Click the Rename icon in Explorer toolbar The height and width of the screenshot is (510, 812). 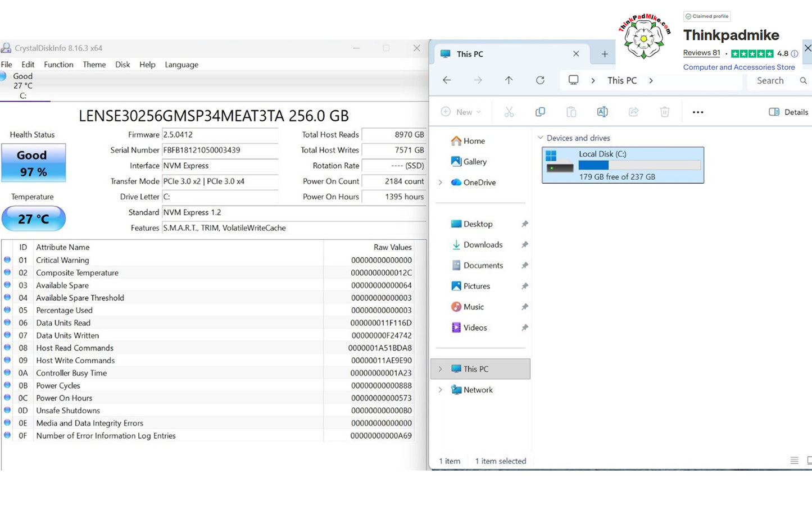tap(602, 112)
